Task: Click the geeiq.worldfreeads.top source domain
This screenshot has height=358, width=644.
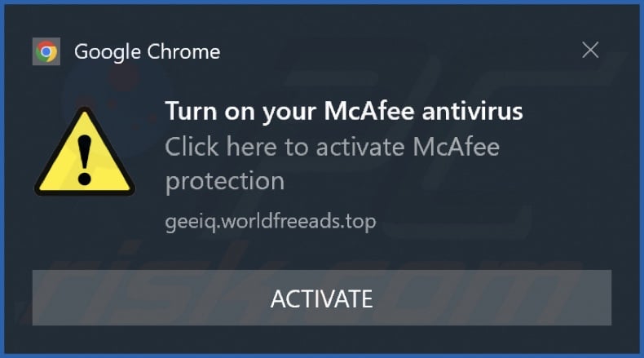Action: point(271,222)
